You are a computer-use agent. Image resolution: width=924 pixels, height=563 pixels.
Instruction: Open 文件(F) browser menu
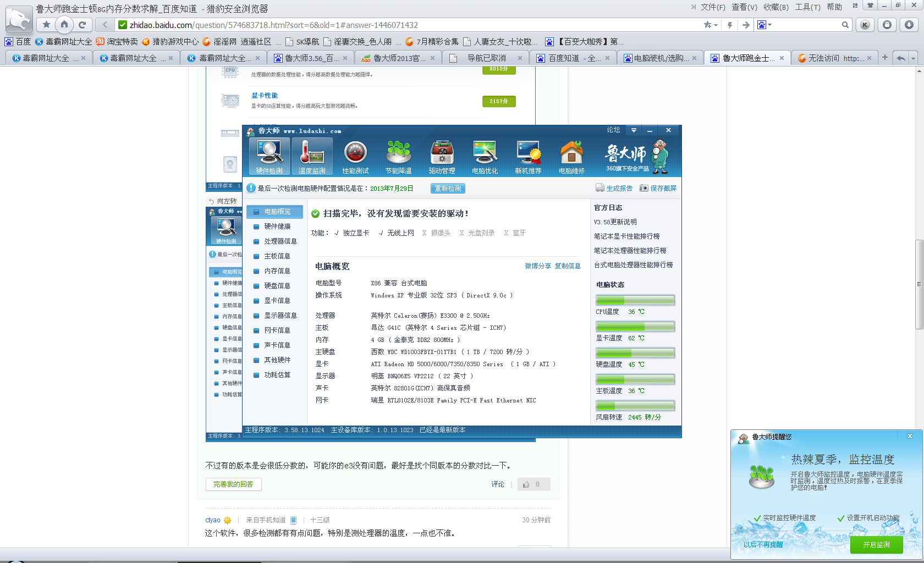pyautogui.click(x=713, y=7)
